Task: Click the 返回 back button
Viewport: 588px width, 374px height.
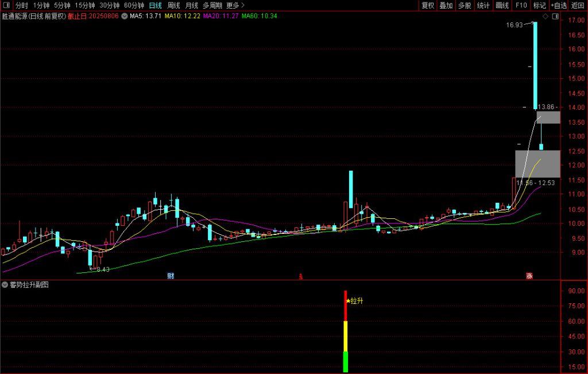Action: click(x=578, y=5)
